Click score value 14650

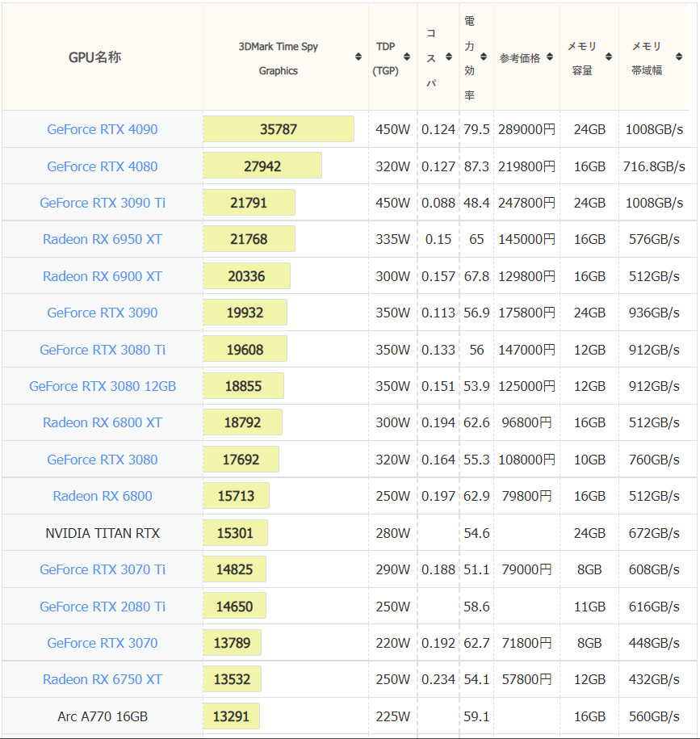coord(234,607)
